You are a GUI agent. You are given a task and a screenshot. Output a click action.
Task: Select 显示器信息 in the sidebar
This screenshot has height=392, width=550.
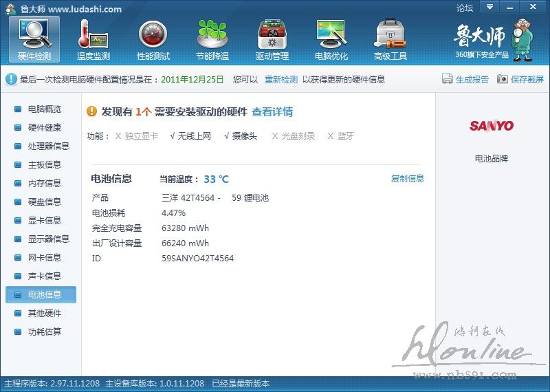pos(49,239)
